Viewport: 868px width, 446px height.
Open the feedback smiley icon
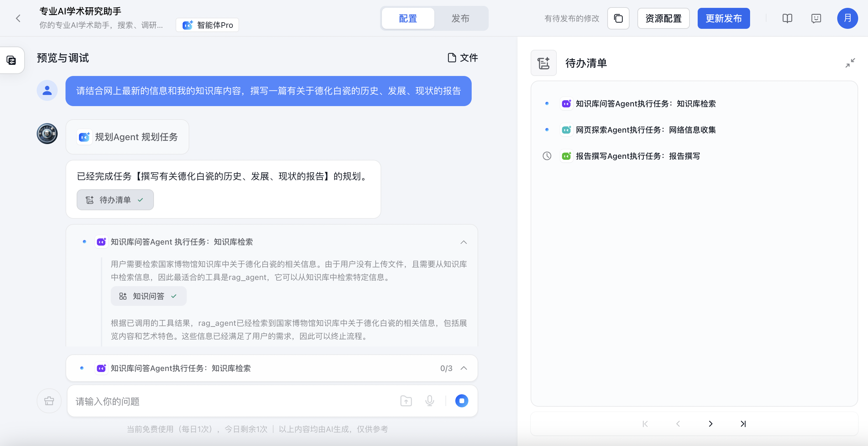click(x=816, y=18)
